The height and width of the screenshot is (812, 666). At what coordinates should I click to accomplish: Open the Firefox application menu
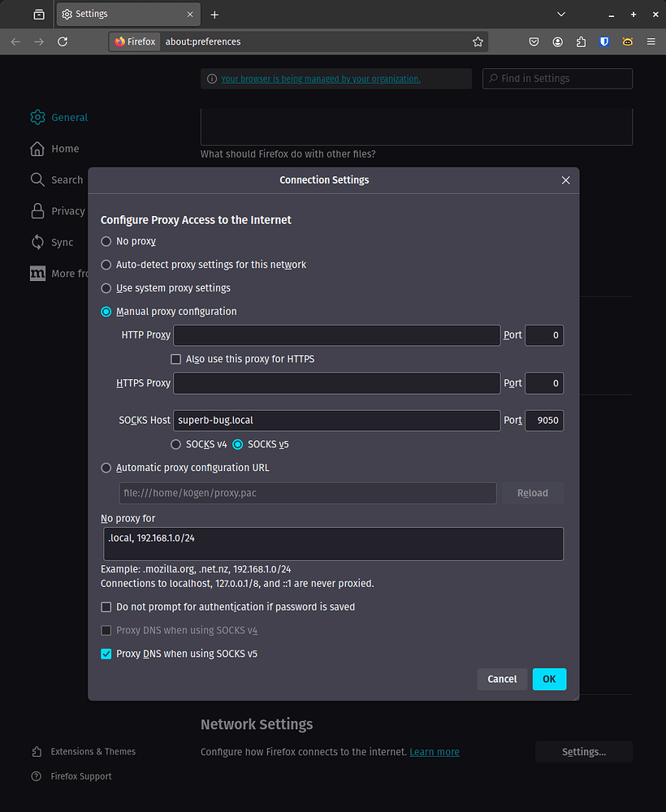[650, 41]
